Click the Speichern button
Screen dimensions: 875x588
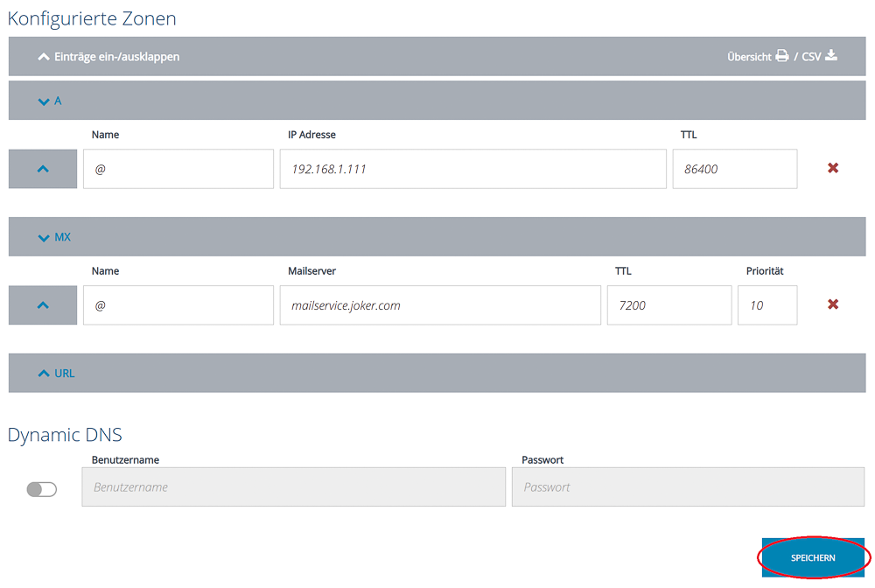pos(813,557)
